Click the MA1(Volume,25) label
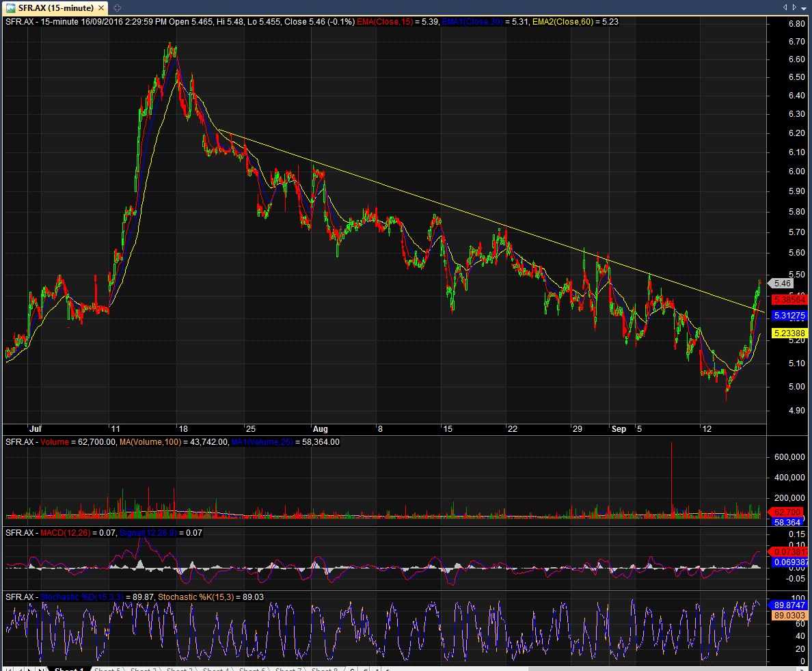 (262, 441)
